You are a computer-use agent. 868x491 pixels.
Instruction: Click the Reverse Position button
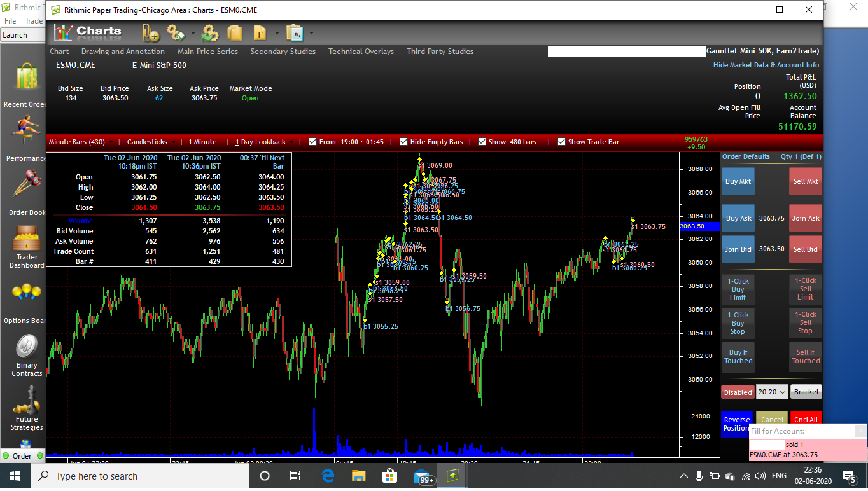tap(737, 424)
